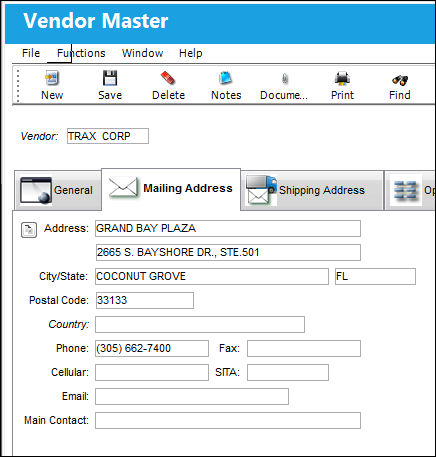Open the File menu
Viewport: 436px width, 457px height.
point(31,53)
